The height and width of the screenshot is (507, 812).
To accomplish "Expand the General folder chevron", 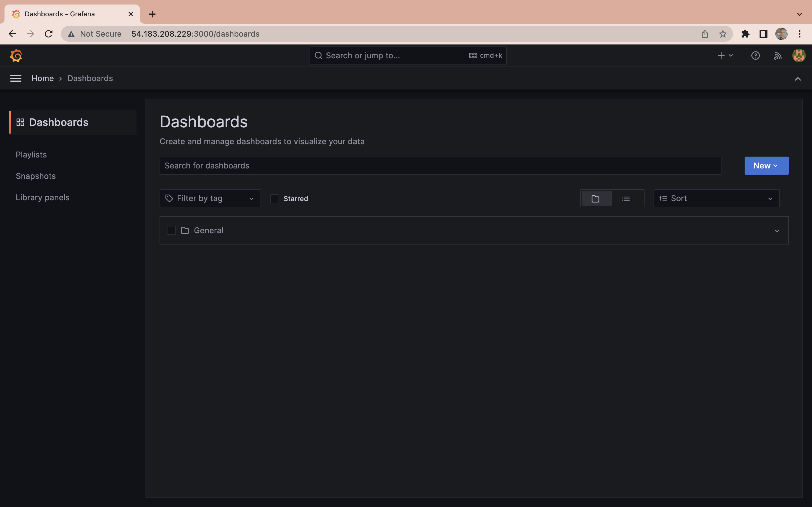I will point(777,231).
